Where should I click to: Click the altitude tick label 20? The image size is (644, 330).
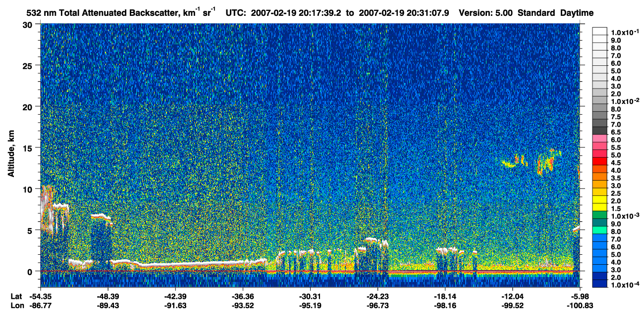pyautogui.click(x=28, y=107)
